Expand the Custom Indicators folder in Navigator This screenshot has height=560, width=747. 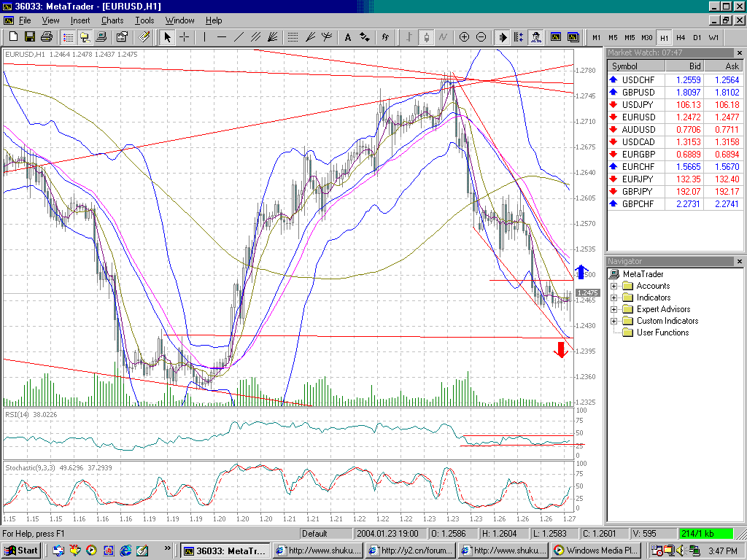pos(614,321)
